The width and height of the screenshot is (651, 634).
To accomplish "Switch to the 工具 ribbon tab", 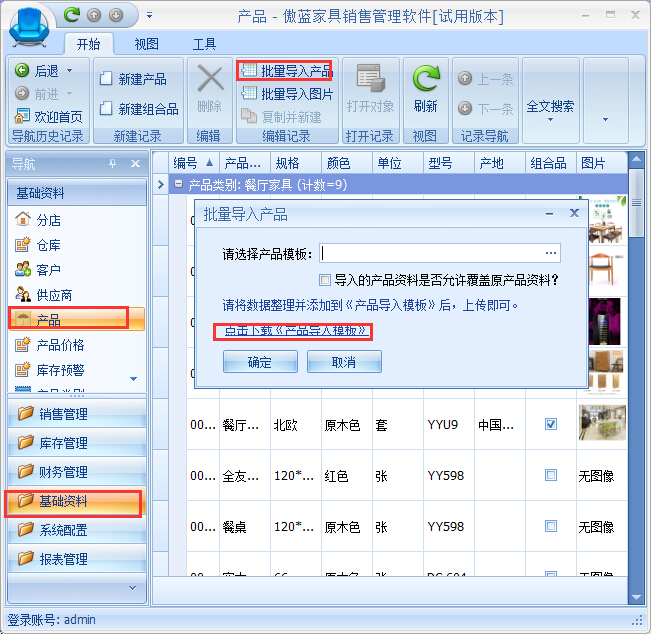I will pyautogui.click(x=204, y=44).
